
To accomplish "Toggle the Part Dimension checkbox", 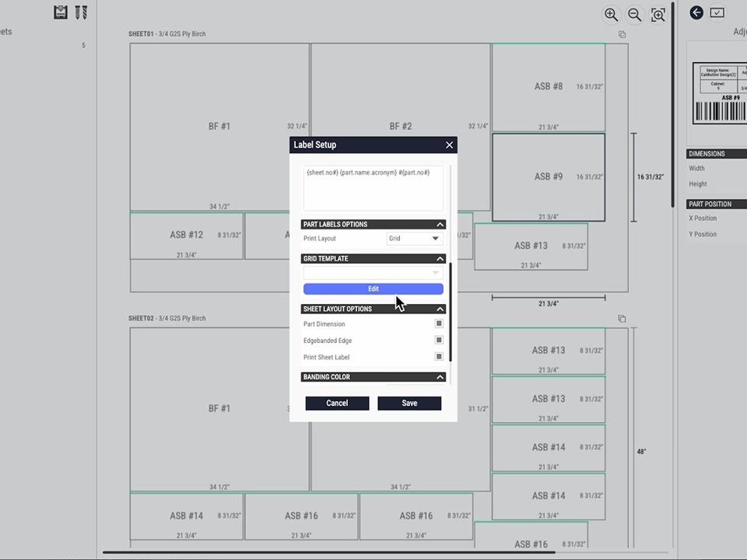I will point(439,324).
